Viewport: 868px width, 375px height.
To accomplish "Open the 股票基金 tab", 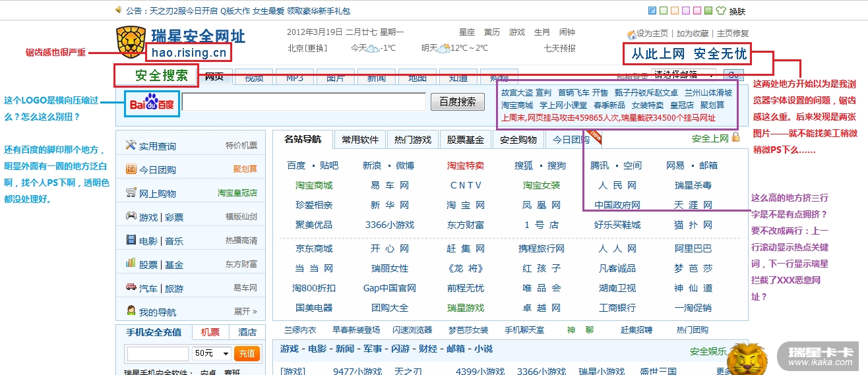I will tap(466, 139).
